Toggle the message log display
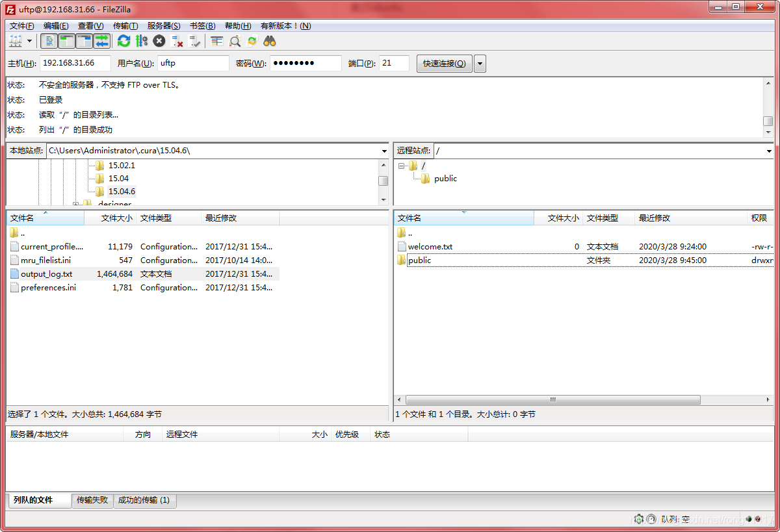 pyautogui.click(x=48, y=40)
